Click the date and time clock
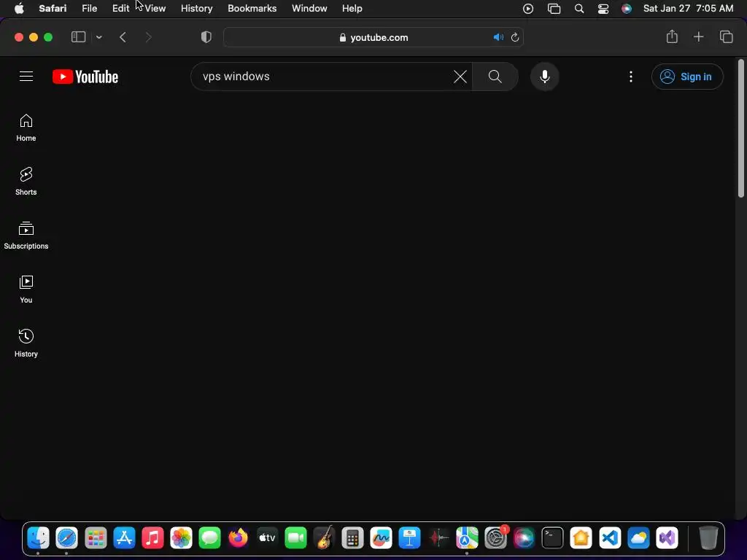The width and height of the screenshot is (747, 560). [688, 9]
